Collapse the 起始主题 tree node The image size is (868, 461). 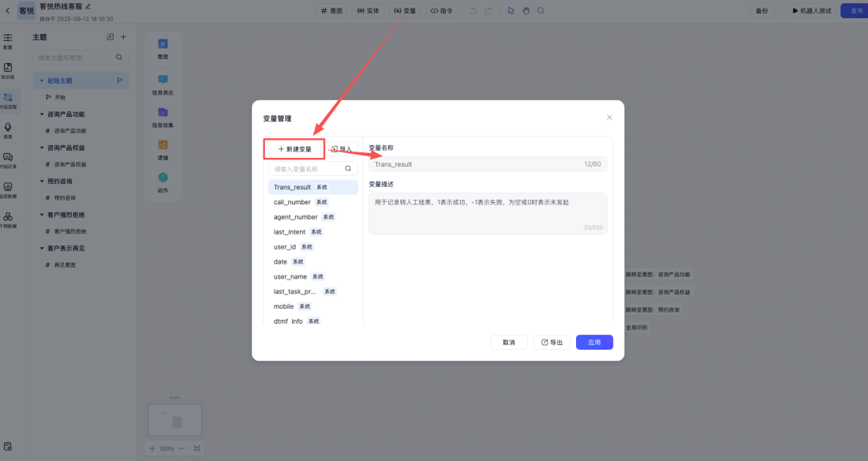click(43, 81)
